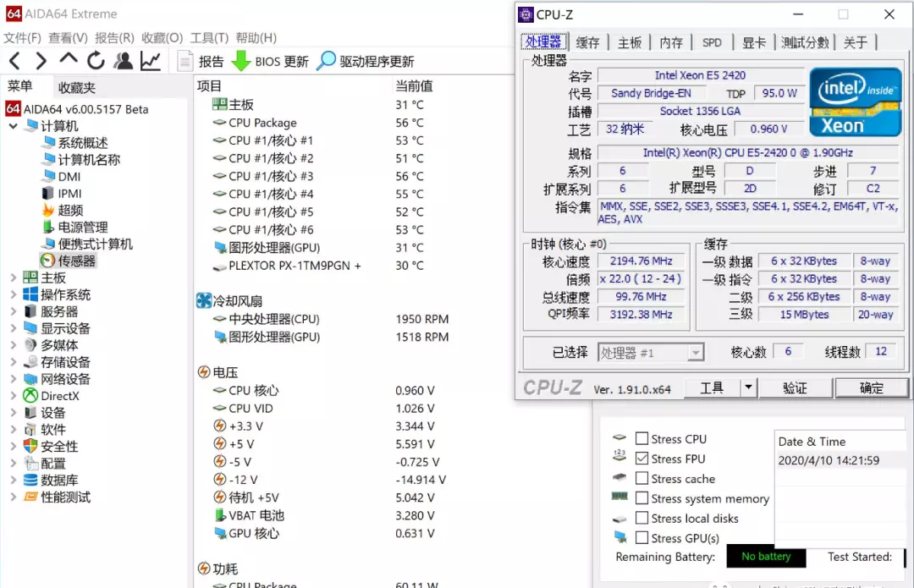Click the 确定 OK button in CPU-Z
The height and width of the screenshot is (588, 914).
pyautogui.click(x=872, y=388)
